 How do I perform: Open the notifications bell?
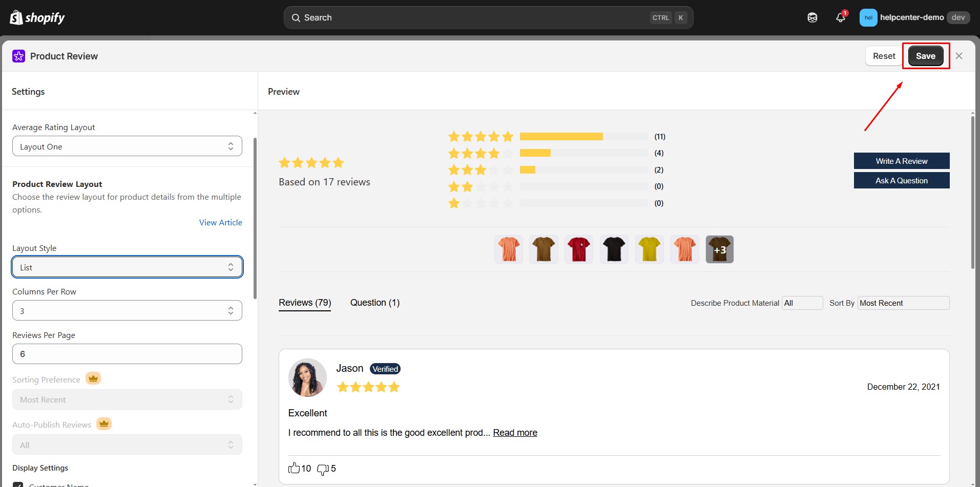(840, 18)
